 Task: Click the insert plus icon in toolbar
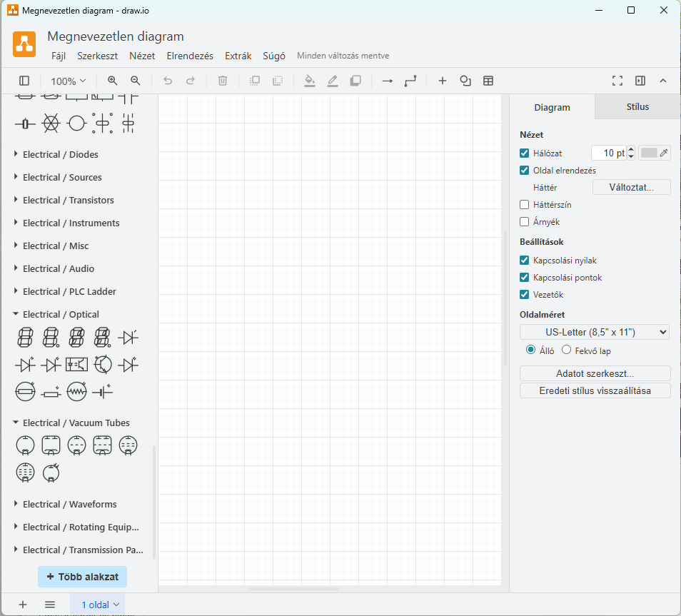442,81
